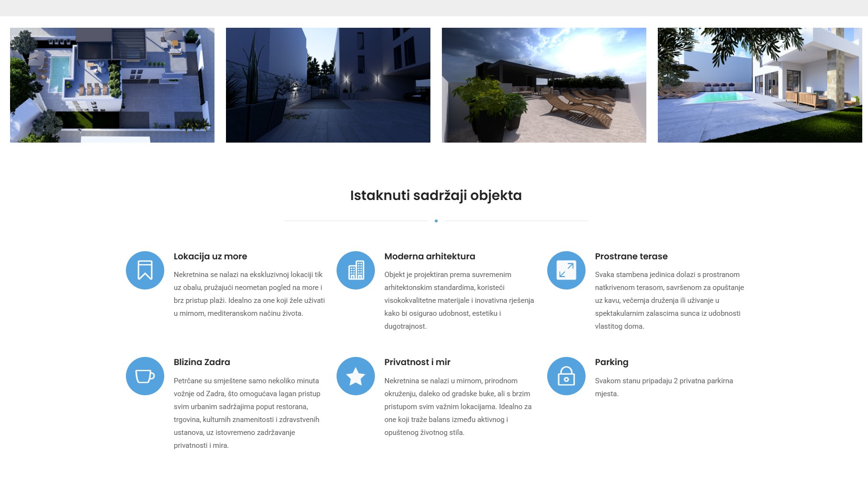Click the blue dot in the divider line
868x478 pixels.
[x=436, y=221]
